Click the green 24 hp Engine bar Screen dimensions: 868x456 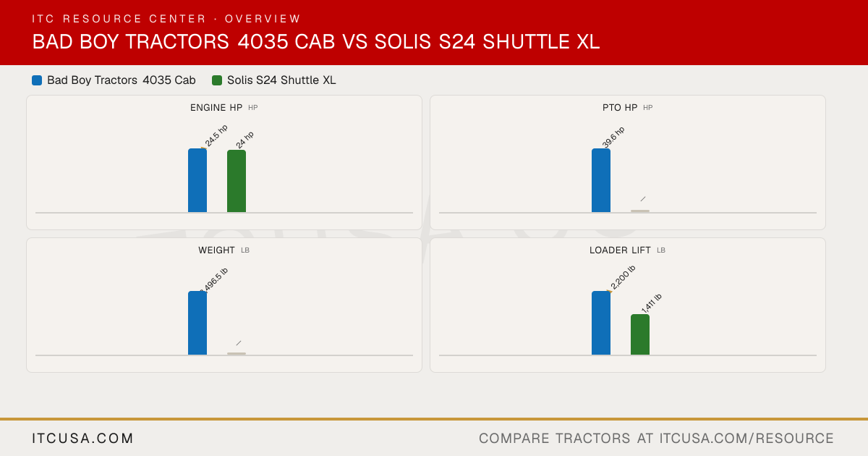(x=237, y=181)
